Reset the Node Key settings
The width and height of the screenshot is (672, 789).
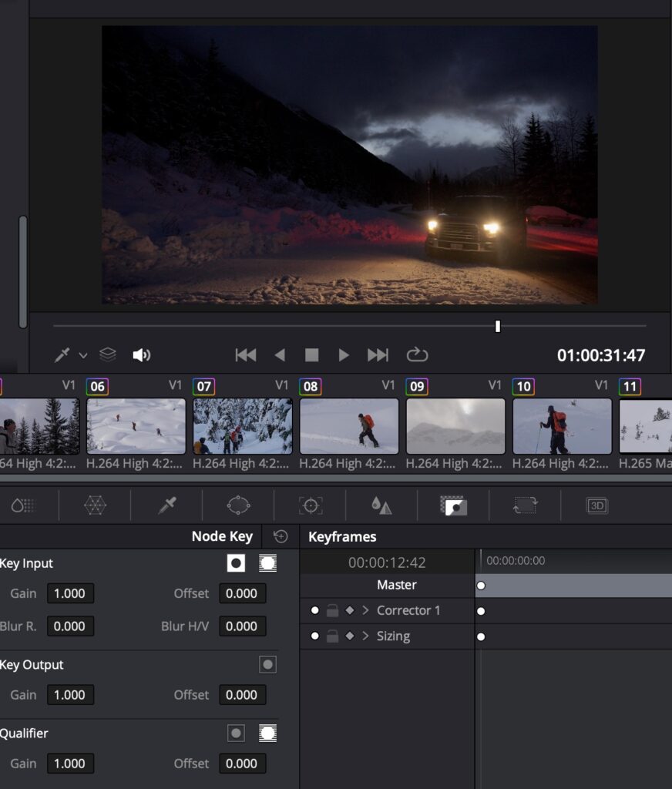click(x=281, y=537)
